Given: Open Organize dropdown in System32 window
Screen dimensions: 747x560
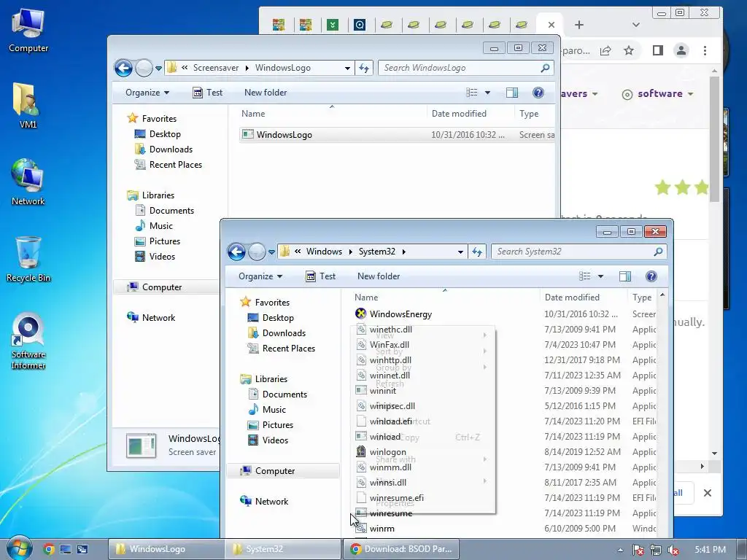Looking at the screenshot, I should pos(260,276).
